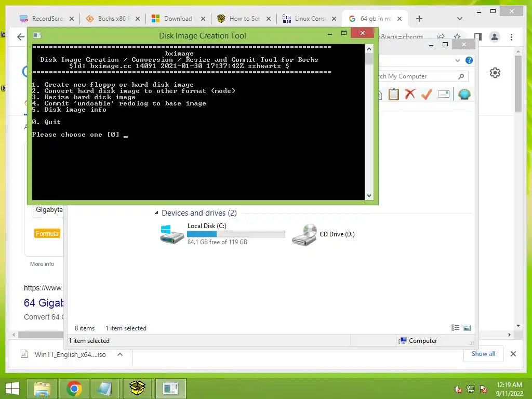Open the Chrome three-dot menu
The image size is (532, 399).
click(511, 37)
